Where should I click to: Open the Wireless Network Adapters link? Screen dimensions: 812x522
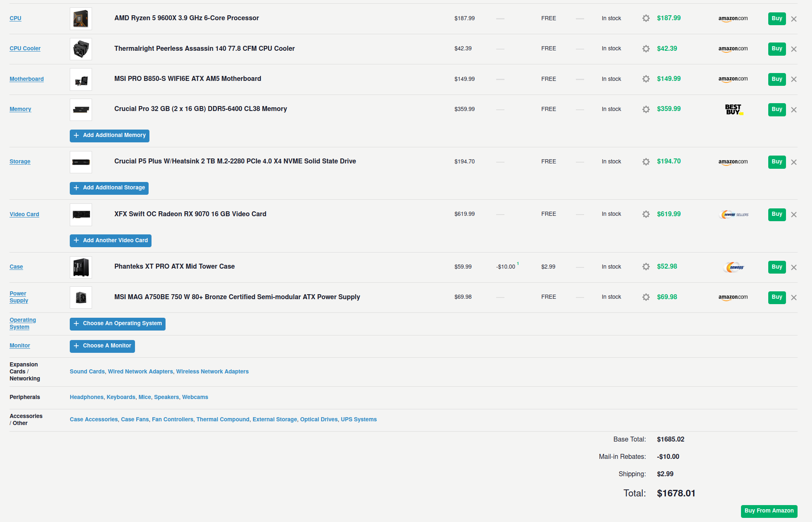coord(212,371)
